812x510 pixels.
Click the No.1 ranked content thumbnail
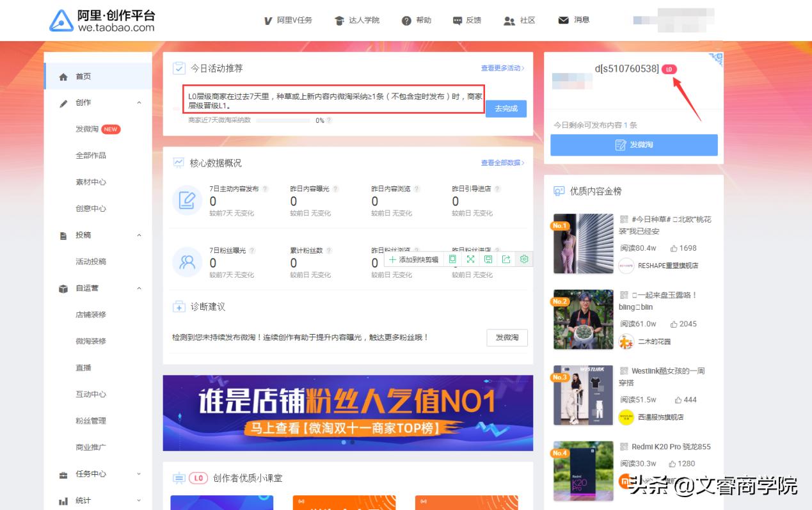[x=583, y=243]
